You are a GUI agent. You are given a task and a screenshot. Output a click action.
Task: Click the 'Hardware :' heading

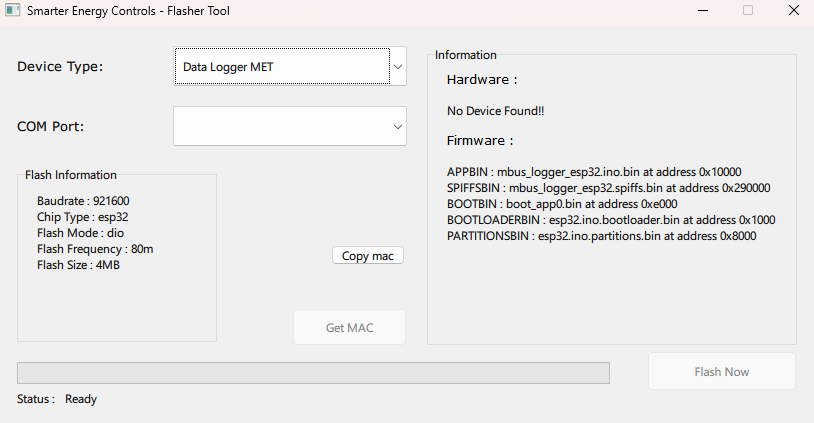tap(482, 80)
